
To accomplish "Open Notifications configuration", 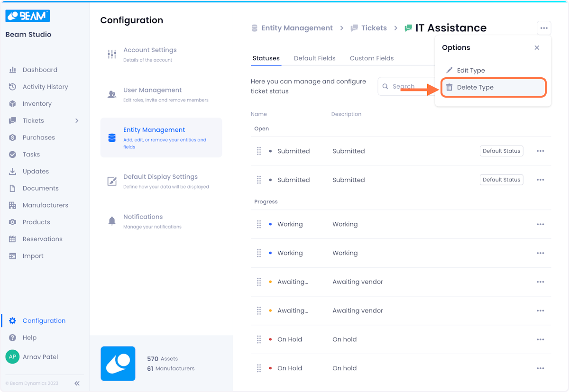I will tap(161, 221).
